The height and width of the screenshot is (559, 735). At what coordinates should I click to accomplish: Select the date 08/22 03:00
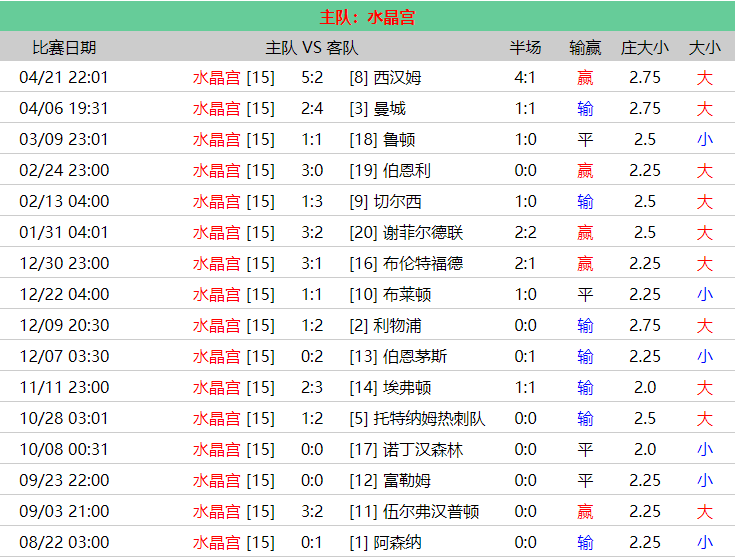64,542
